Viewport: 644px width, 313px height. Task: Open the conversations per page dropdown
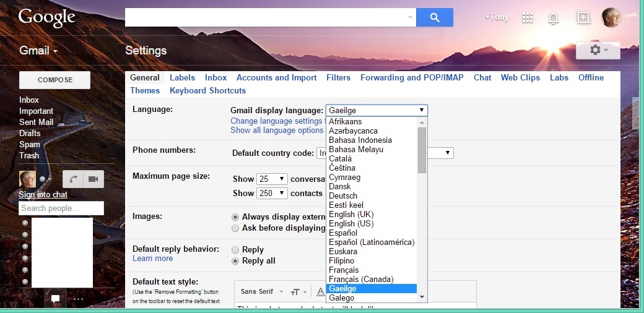coord(272,179)
